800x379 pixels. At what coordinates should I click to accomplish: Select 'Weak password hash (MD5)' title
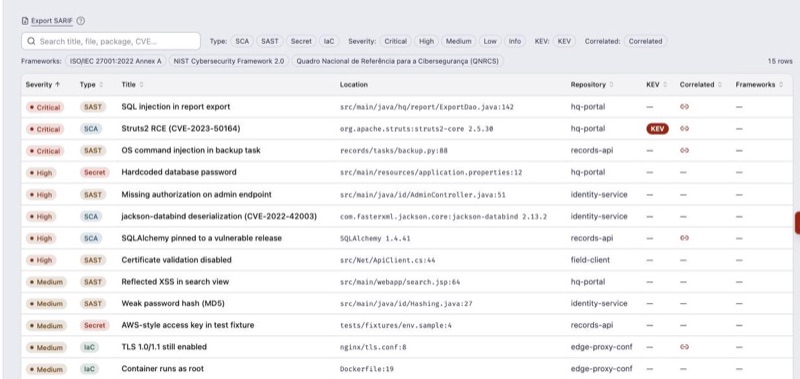[x=173, y=304]
